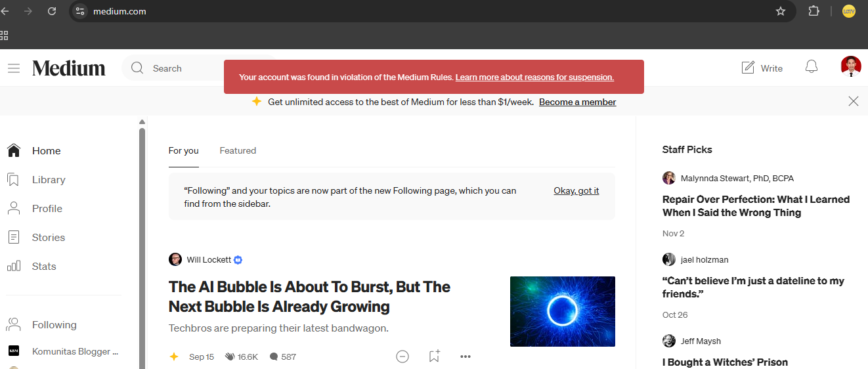This screenshot has height=369, width=868.
Task: Open The AI Bubble article title
Action: [309, 296]
